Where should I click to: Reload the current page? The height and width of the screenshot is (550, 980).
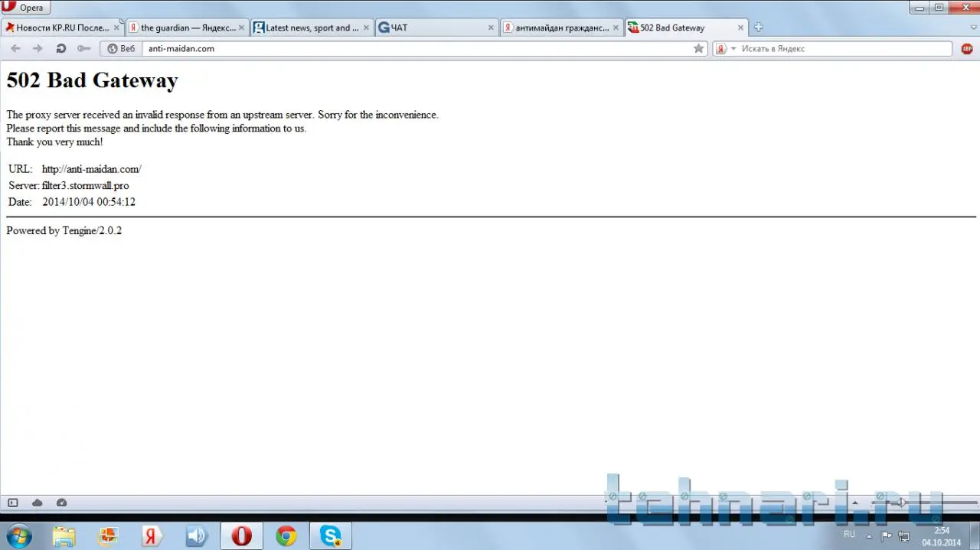(x=60, y=48)
